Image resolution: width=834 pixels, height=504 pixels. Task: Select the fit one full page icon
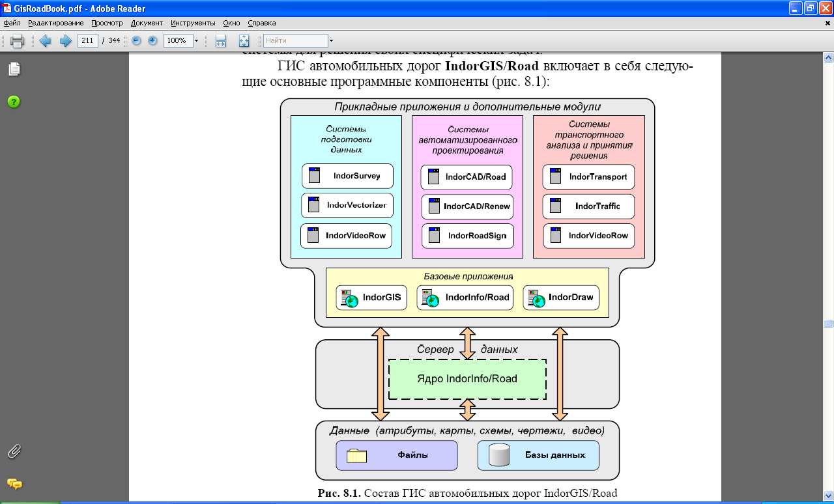coord(244,41)
